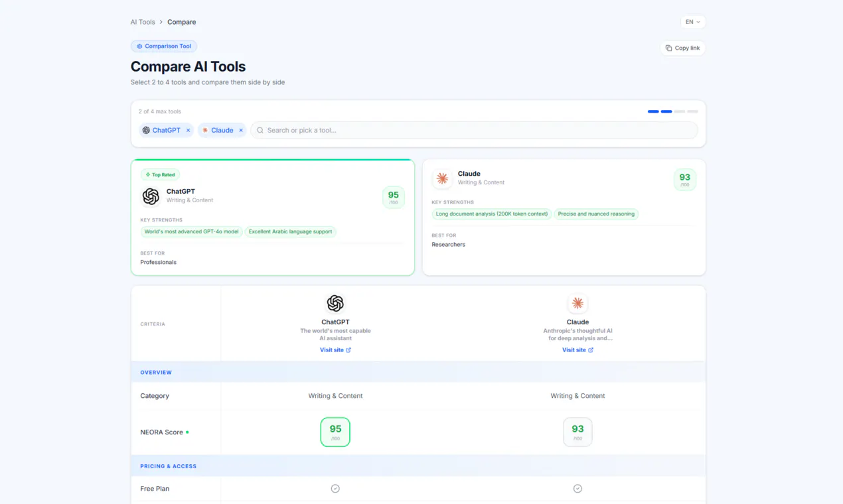The height and width of the screenshot is (504, 843).
Task: Click the Excellent Arabic language support tag
Action: click(290, 231)
